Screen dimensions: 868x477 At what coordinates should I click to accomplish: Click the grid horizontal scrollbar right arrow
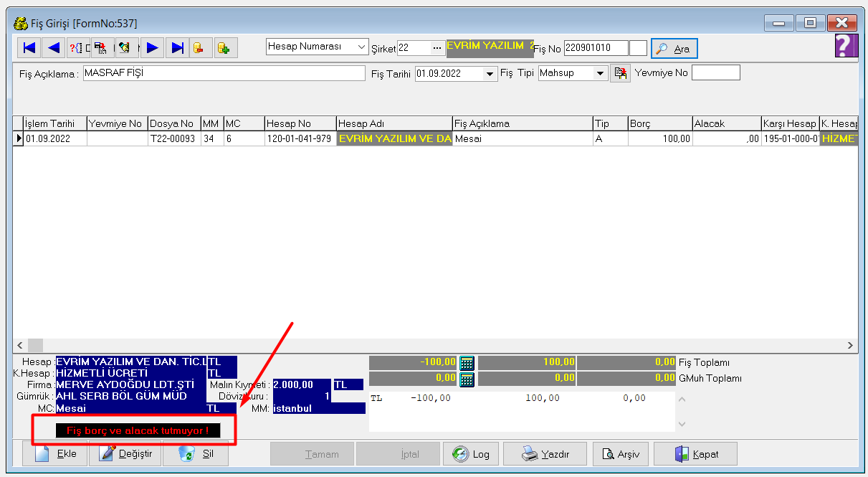[x=850, y=345]
